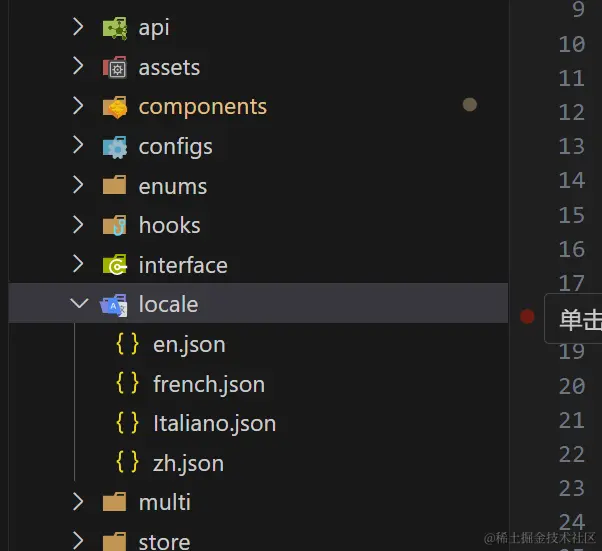Click line number 13 in gutter
602x551 pixels.
pyautogui.click(x=571, y=146)
